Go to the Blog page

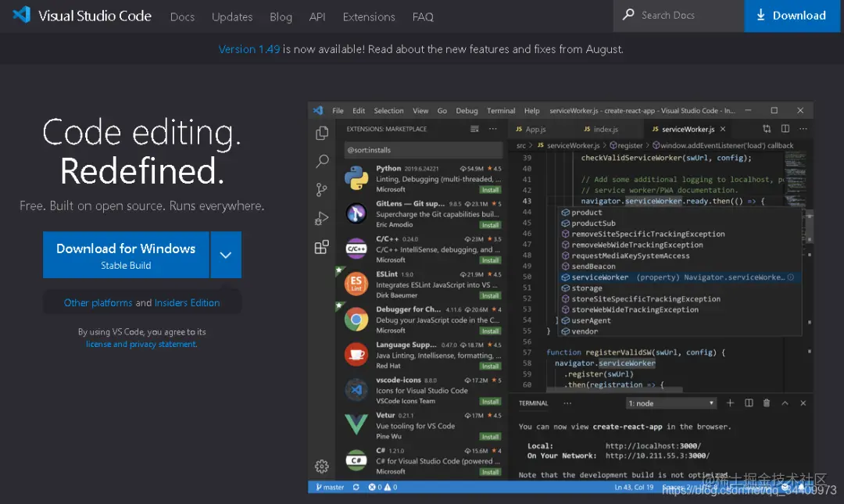pos(281,16)
